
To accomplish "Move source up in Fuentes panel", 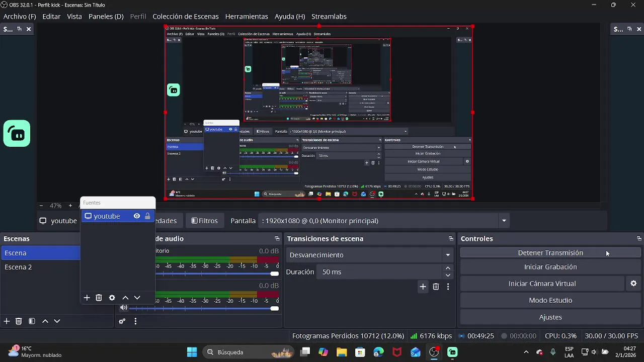I will 125,298.
